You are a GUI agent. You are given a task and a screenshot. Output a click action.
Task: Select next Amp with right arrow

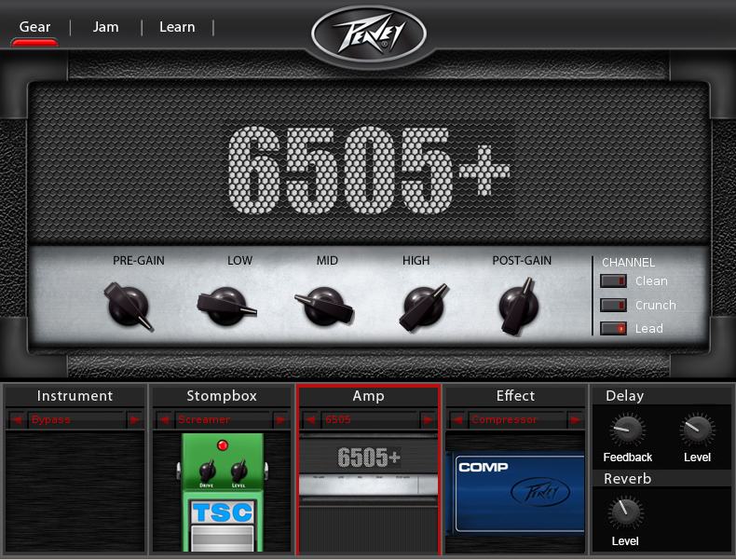pos(428,419)
